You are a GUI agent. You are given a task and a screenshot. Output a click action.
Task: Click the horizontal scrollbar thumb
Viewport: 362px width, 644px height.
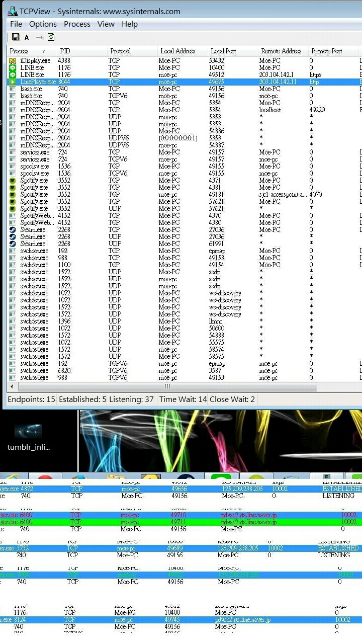[x=167, y=386]
